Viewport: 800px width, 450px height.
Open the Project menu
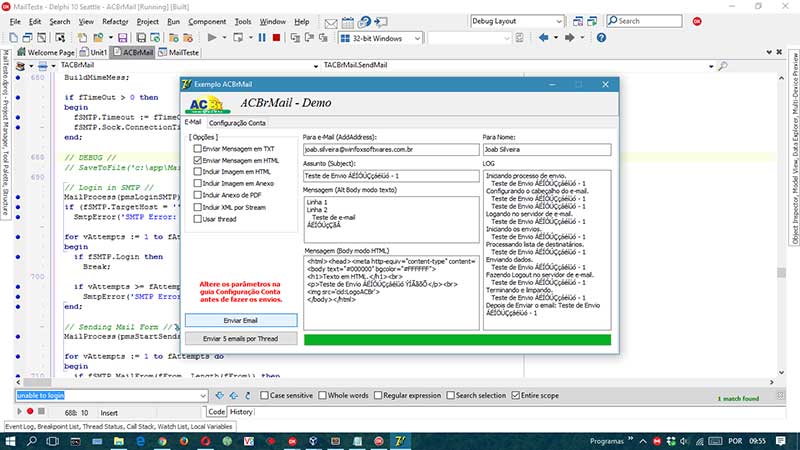pyautogui.click(x=147, y=21)
